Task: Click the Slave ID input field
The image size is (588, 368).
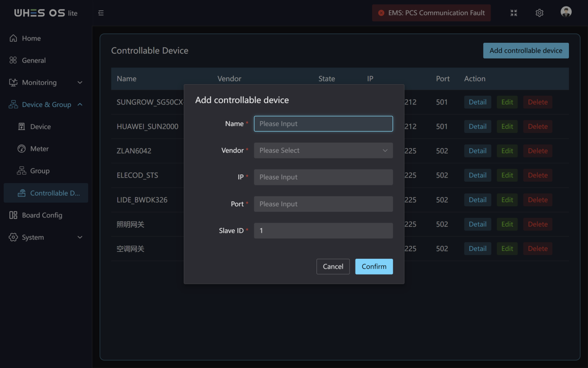Action: click(x=323, y=230)
